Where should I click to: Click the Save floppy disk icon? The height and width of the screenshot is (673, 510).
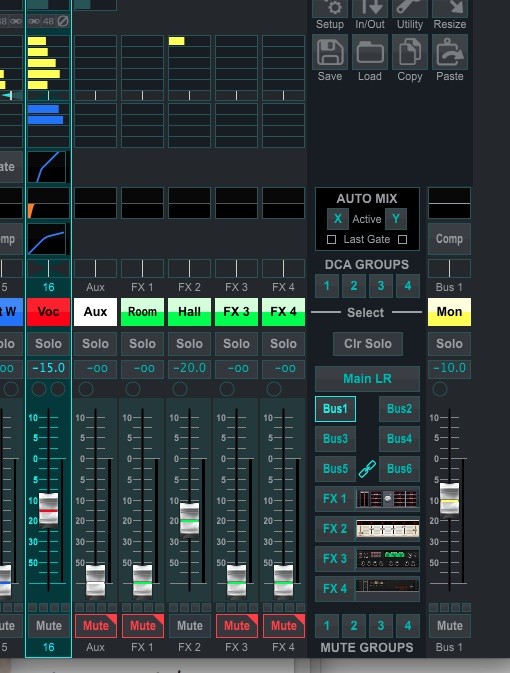coord(330,52)
